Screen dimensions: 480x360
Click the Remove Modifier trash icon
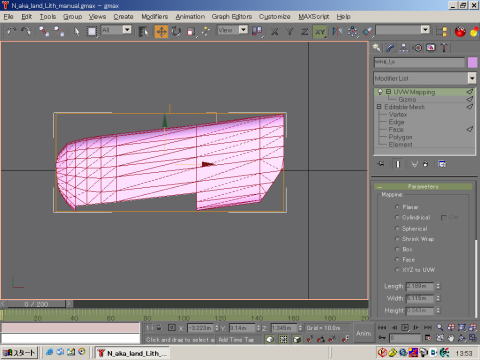(426, 164)
